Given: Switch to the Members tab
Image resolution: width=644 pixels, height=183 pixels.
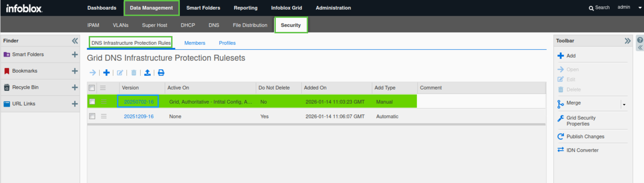Looking at the screenshot, I should tap(195, 43).
